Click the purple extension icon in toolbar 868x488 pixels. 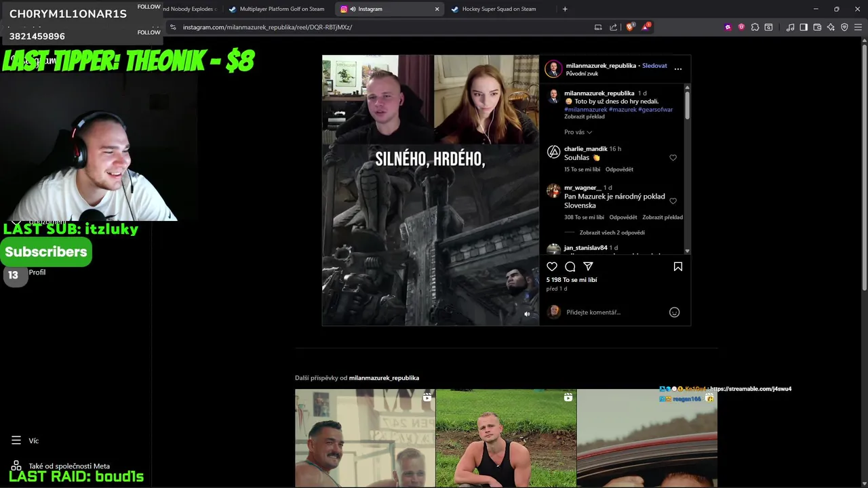728,27
